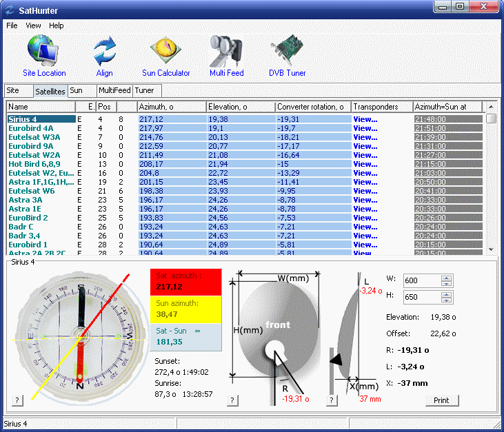Minimize the SatHunter window
504x432 pixels.
pos(443,6)
